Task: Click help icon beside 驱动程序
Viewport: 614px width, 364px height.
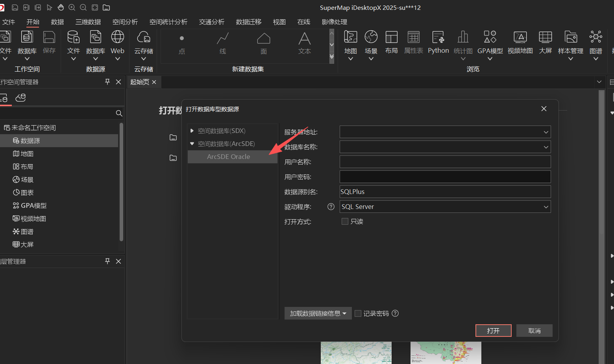Action: tap(331, 207)
